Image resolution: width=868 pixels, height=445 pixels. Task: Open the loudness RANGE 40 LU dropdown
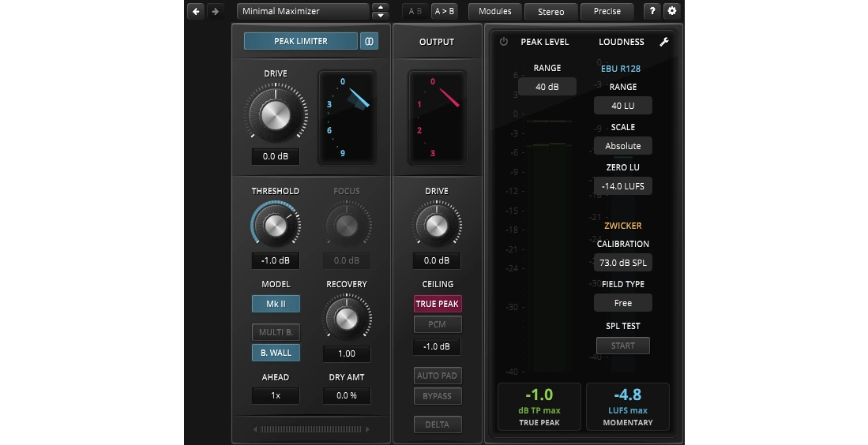pyautogui.click(x=623, y=106)
